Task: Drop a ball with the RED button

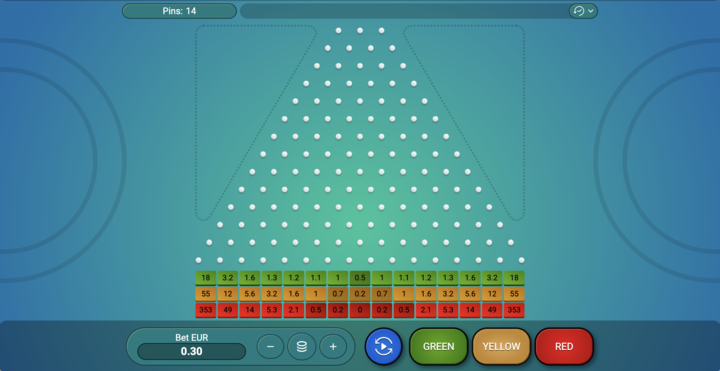Action: click(x=564, y=347)
